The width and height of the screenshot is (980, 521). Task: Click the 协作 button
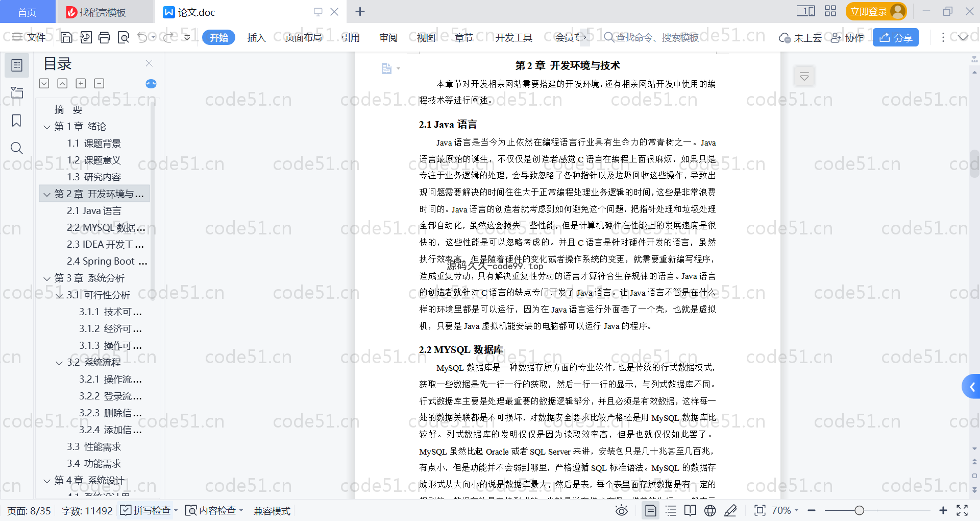(x=847, y=37)
